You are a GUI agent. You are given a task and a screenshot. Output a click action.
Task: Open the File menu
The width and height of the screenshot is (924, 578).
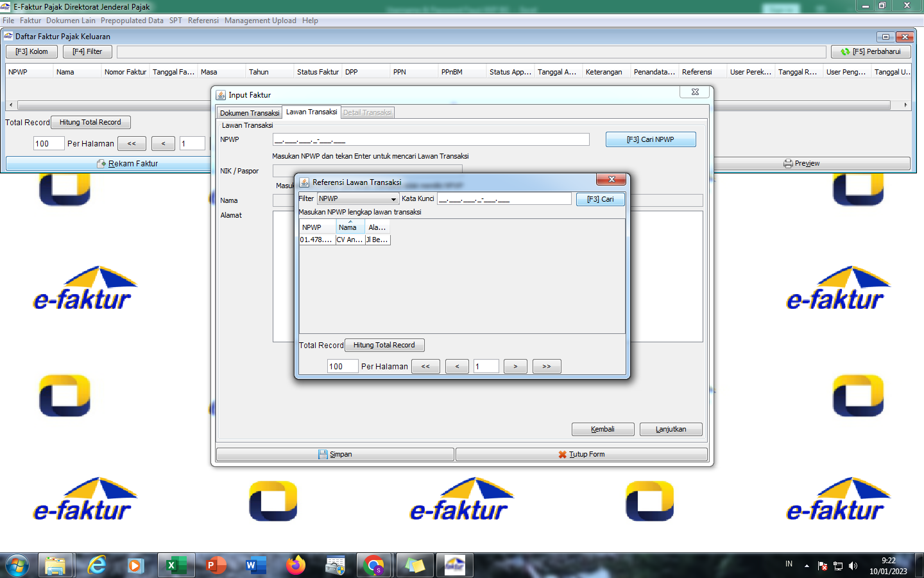[8, 21]
